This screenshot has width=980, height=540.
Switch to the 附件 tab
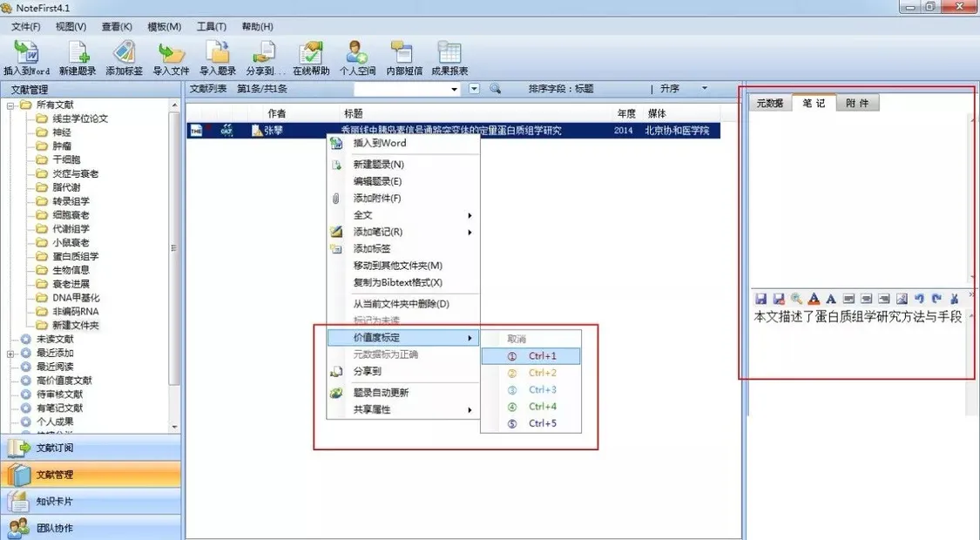click(857, 103)
